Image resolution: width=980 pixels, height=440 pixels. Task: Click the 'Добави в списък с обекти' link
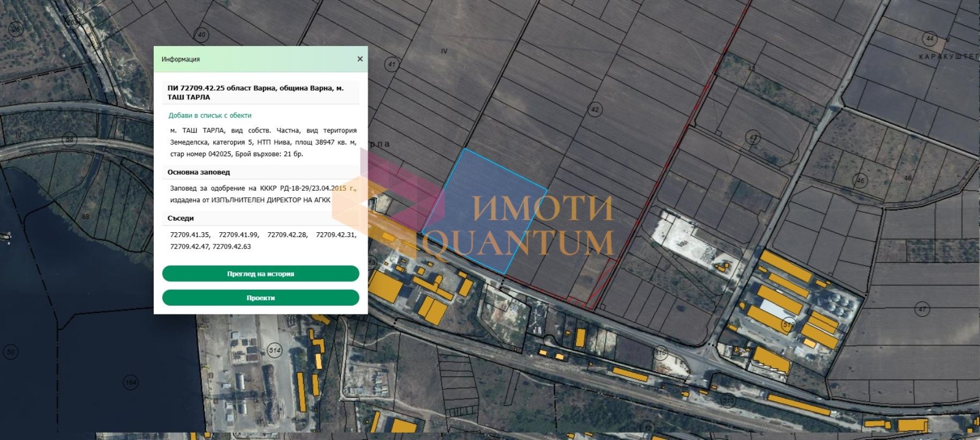(209, 115)
